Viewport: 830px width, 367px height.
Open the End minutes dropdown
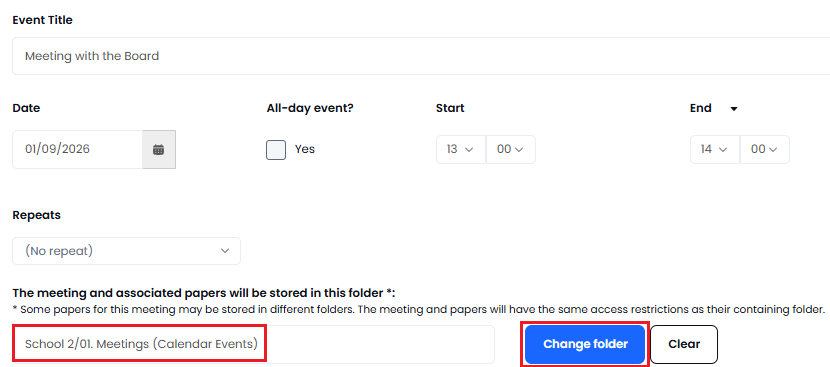(x=764, y=149)
